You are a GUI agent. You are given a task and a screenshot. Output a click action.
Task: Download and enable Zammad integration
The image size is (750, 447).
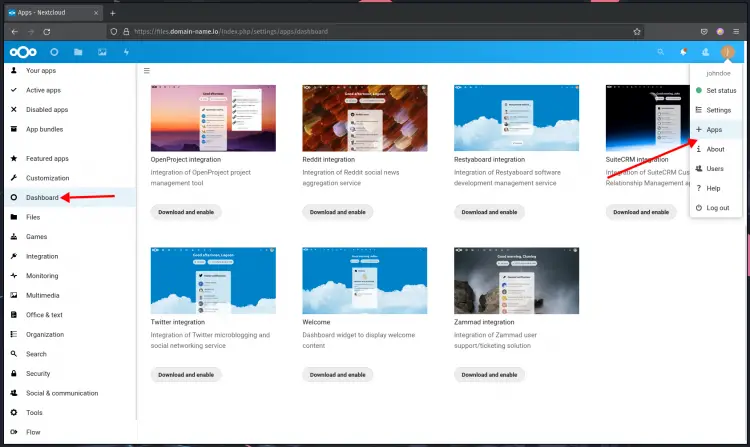click(x=489, y=375)
